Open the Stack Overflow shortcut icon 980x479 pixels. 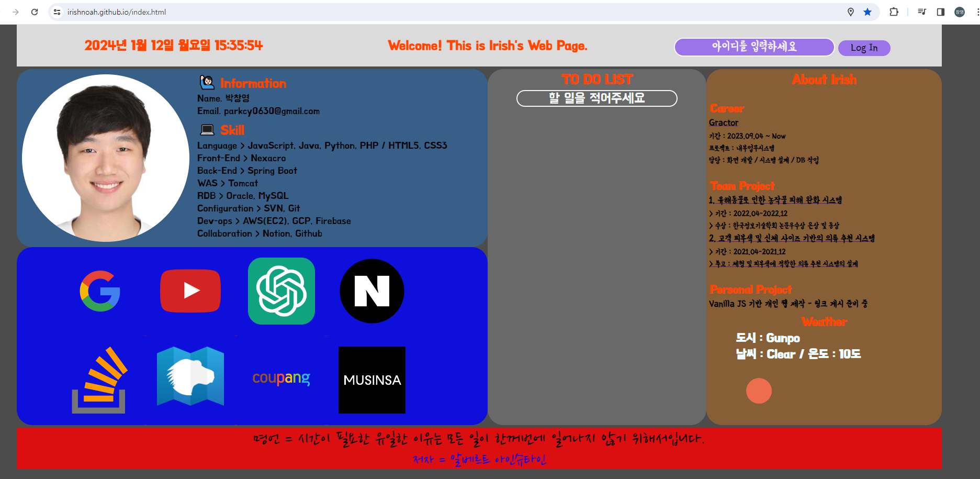[x=99, y=380]
